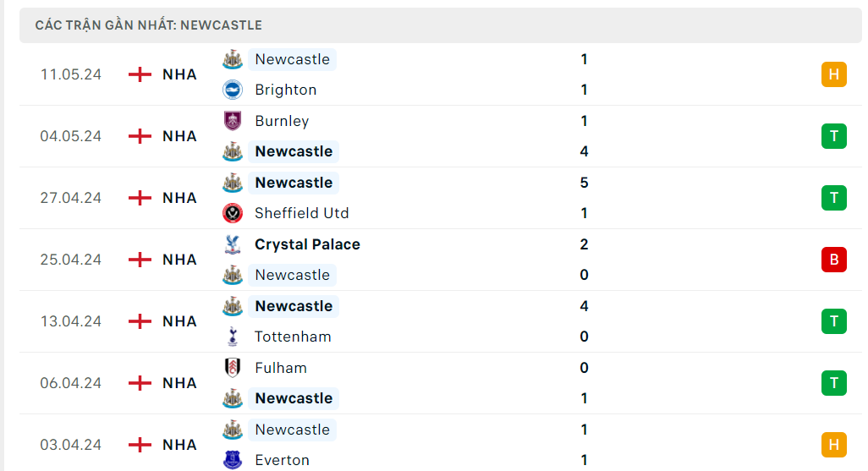Click the orange H badge for Brighton match

tap(833, 74)
